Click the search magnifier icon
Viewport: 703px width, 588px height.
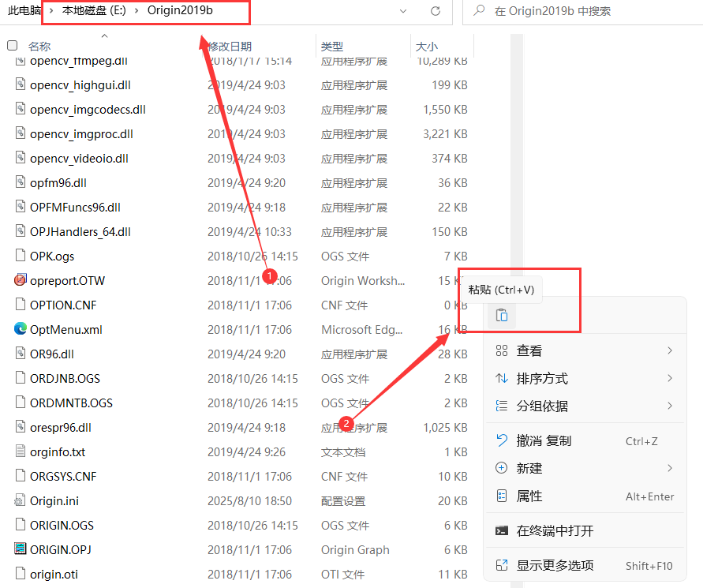pyautogui.click(x=479, y=10)
